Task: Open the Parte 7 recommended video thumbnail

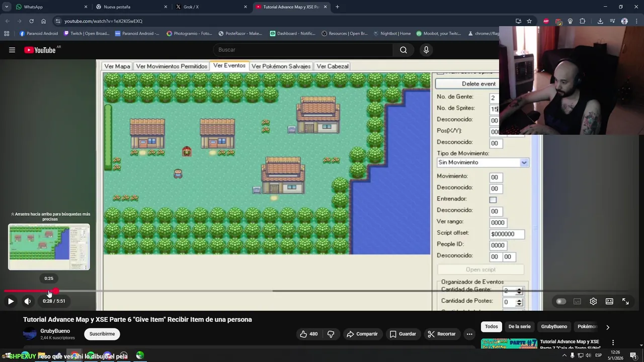Action: coord(509,343)
